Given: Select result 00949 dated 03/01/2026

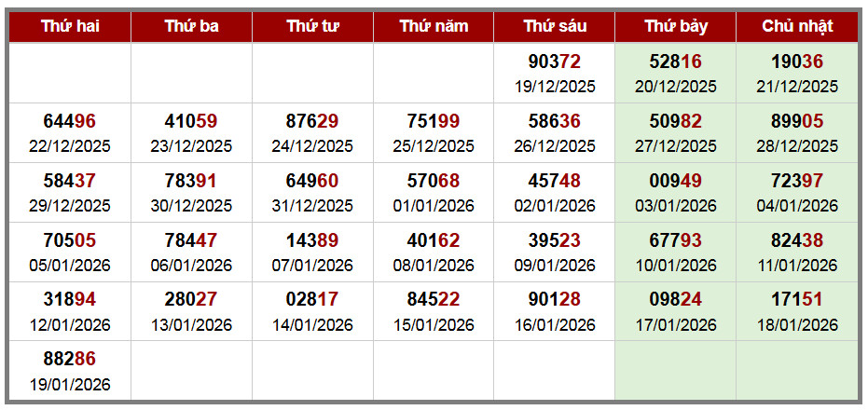Looking at the screenshot, I should coord(675,181).
